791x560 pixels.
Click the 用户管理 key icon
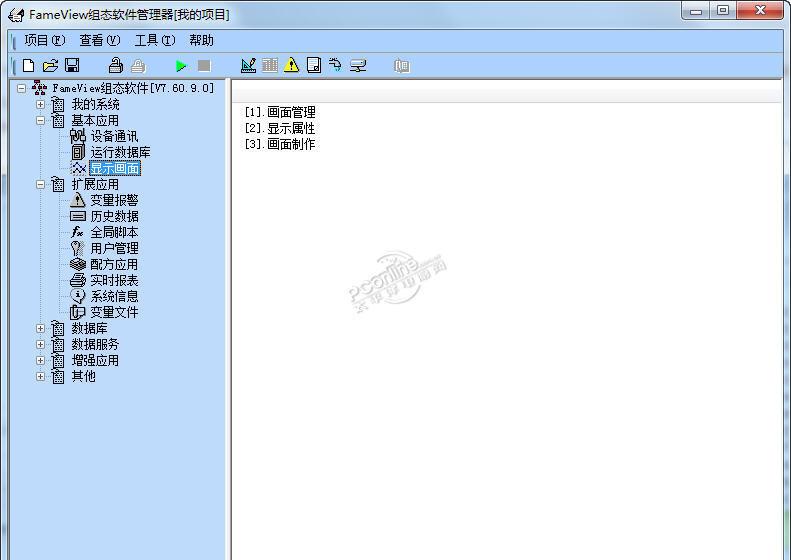tap(77, 248)
